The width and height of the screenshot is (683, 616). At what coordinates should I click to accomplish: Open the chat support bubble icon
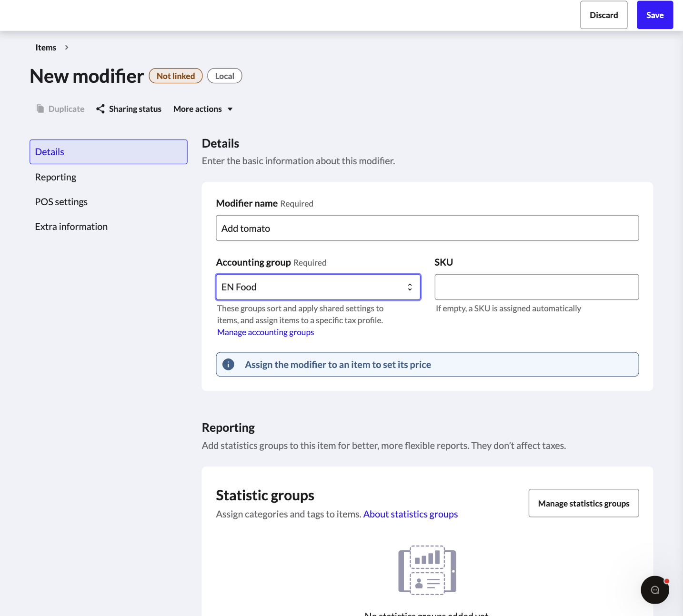(655, 590)
